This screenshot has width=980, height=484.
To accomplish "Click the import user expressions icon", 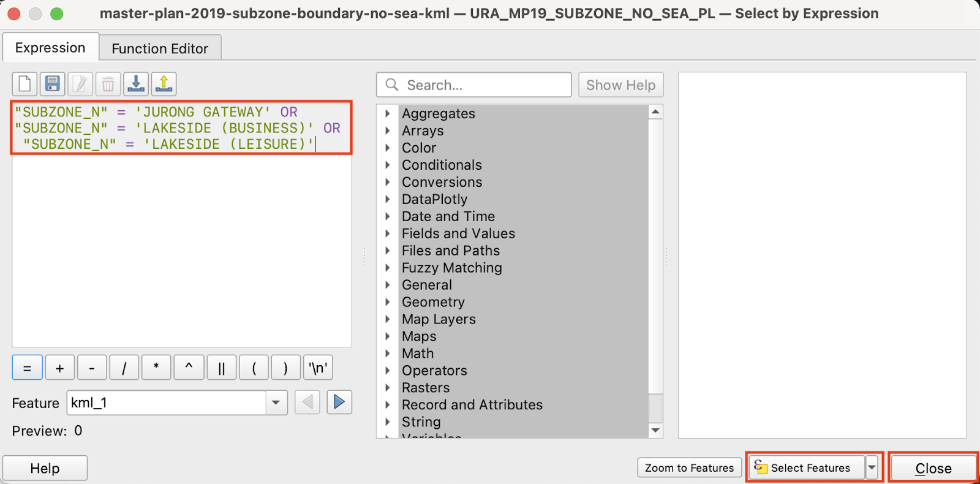I will 136,84.
